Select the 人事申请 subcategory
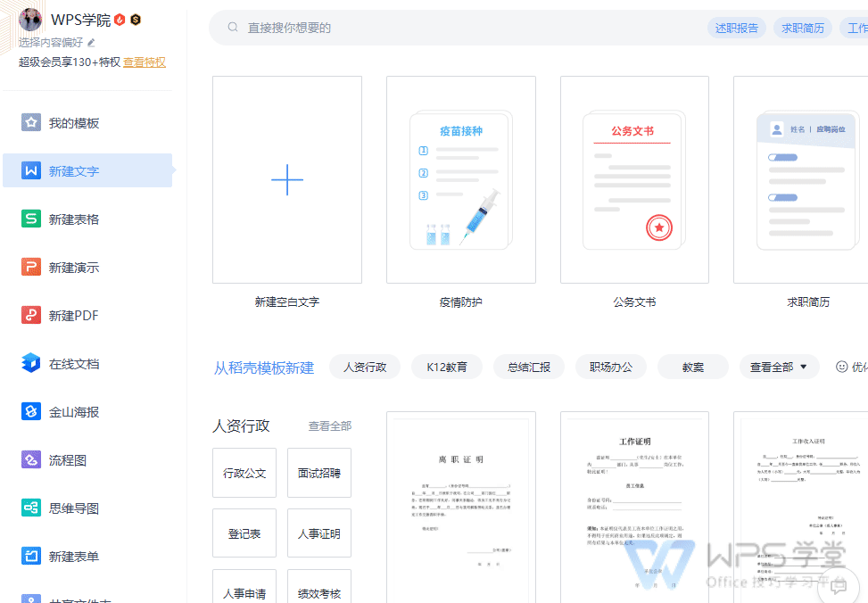The width and height of the screenshot is (868, 603). [244, 587]
